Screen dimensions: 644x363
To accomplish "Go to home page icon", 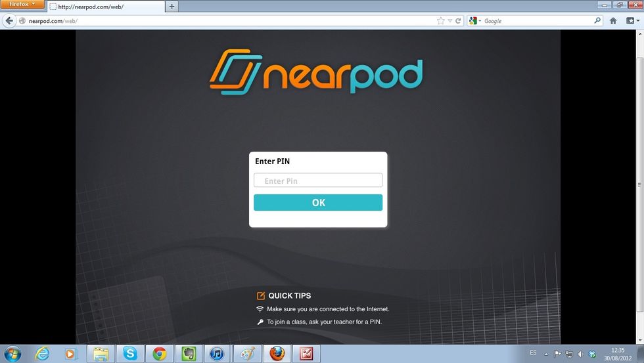I will pos(613,21).
